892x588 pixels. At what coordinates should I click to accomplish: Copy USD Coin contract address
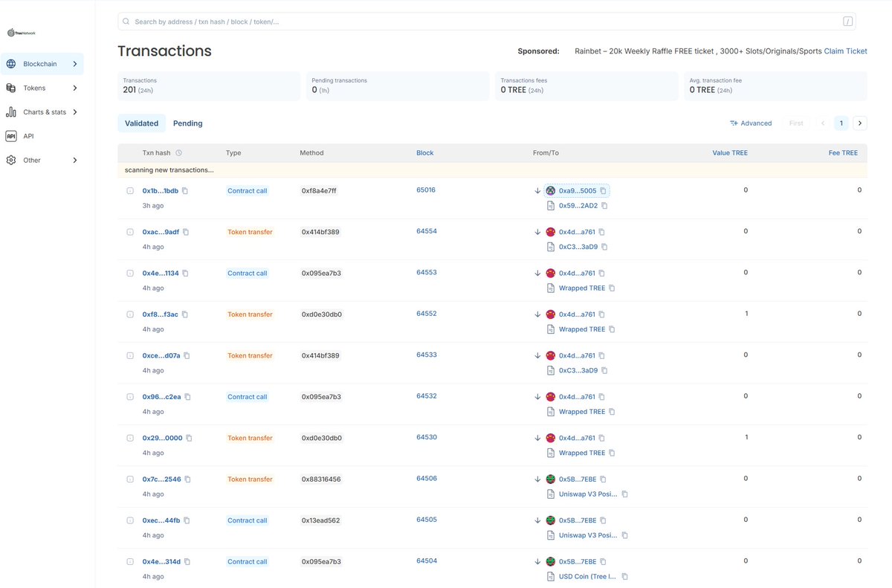coord(624,577)
